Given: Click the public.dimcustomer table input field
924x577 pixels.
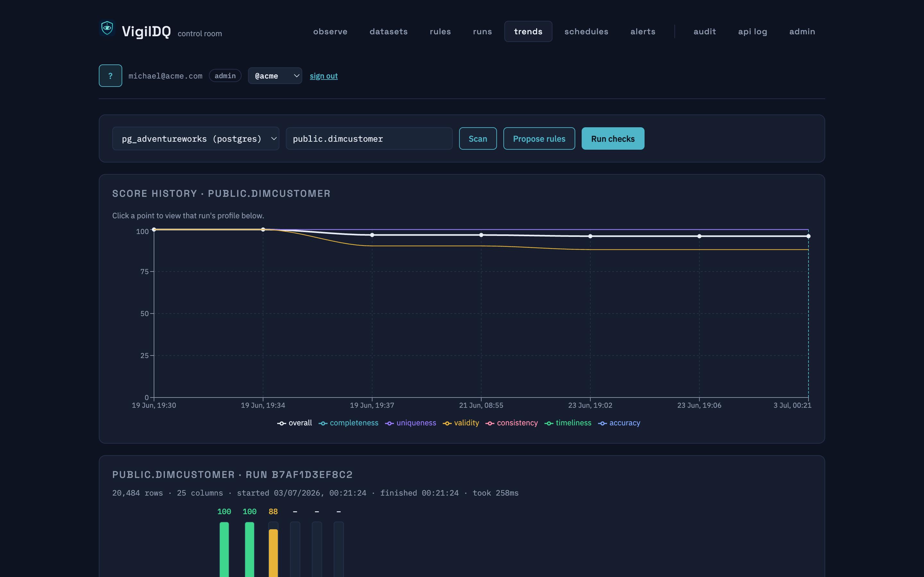Looking at the screenshot, I should (x=369, y=138).
